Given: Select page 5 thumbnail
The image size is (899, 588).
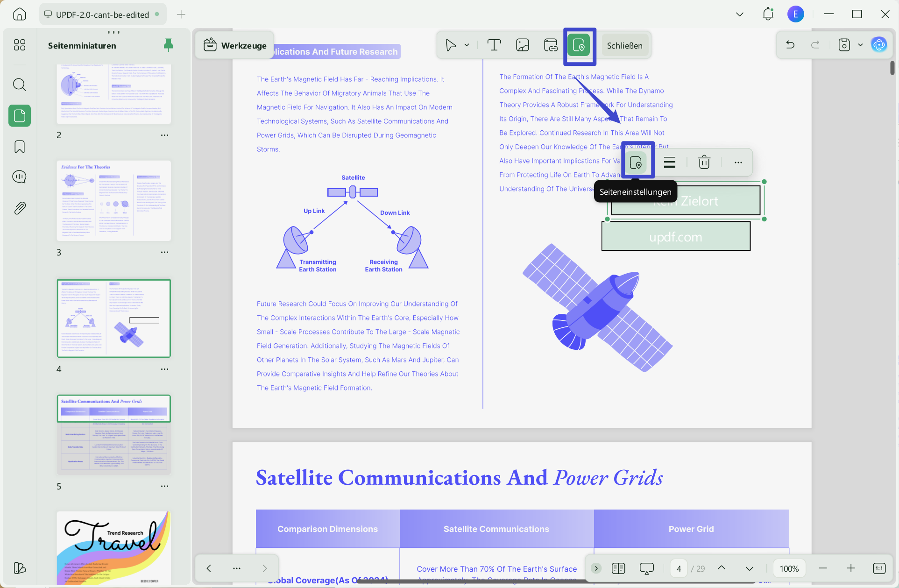Looking at the screenshot, I should click(x=113, y=434).
